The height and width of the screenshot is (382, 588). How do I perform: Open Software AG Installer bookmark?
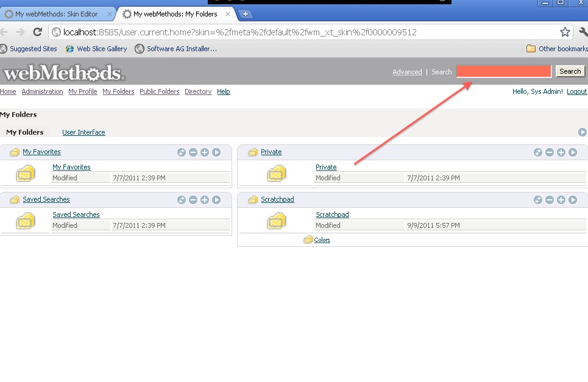(x=176, y=49)
